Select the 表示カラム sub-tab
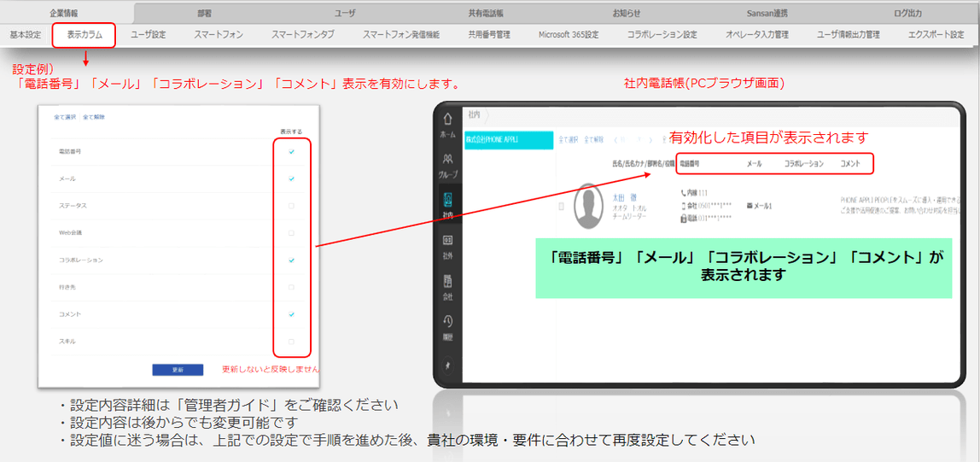The height and width of the screenshot is (462, 980). click(x=84, y=35)
